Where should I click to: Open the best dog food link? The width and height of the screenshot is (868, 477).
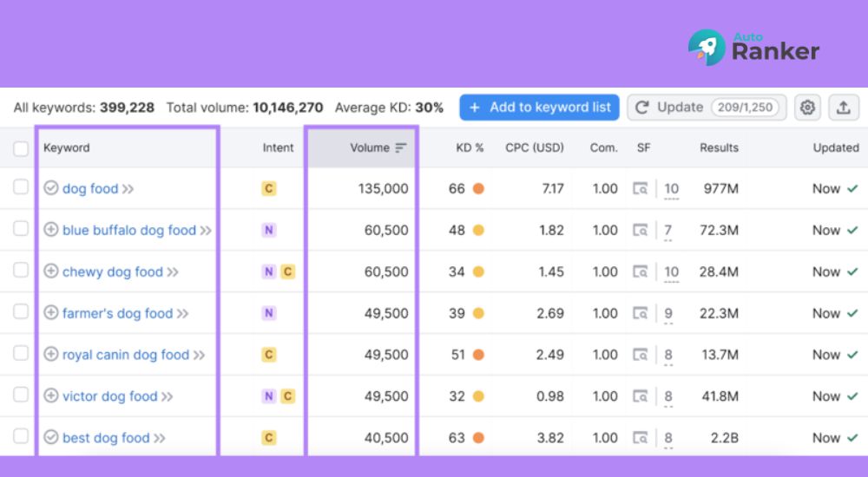106,438
